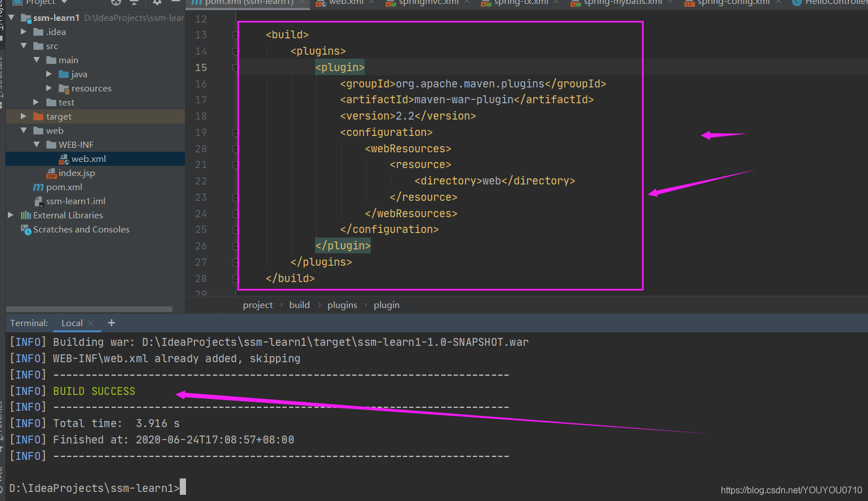Viewport: 868px width, 501px height.
Task: Toggle code fold marker on line 20
Action: pyautogui.click(x=236, y=149)
